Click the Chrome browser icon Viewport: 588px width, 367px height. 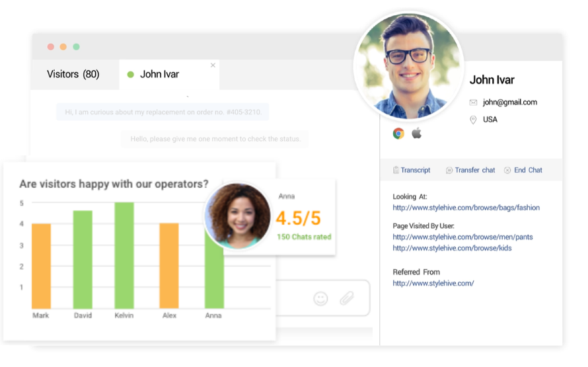tap(398, 133)
